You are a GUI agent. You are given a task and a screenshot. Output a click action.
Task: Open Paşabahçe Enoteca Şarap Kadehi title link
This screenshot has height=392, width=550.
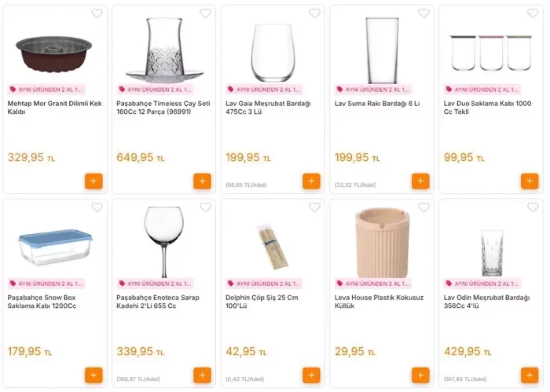158,302
